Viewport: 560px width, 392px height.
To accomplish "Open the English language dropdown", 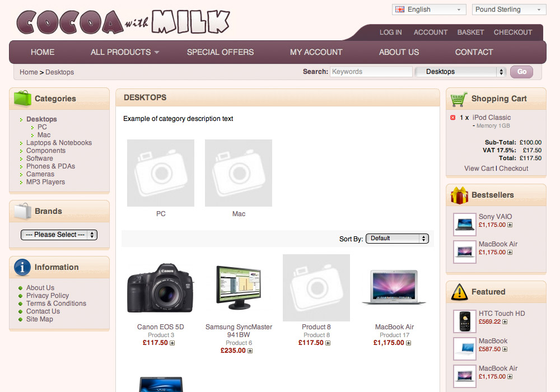I will pyautogui.click(x=430, y=10).
